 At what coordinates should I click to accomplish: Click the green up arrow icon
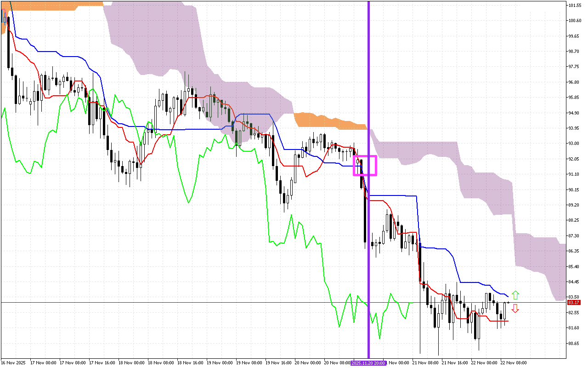tap(515, 295)
